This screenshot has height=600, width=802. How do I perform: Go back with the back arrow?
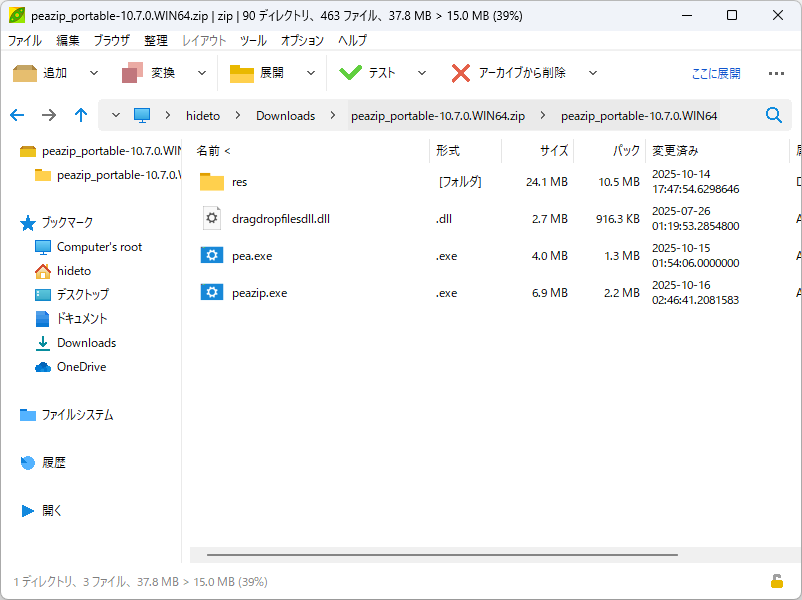point(17,115)
